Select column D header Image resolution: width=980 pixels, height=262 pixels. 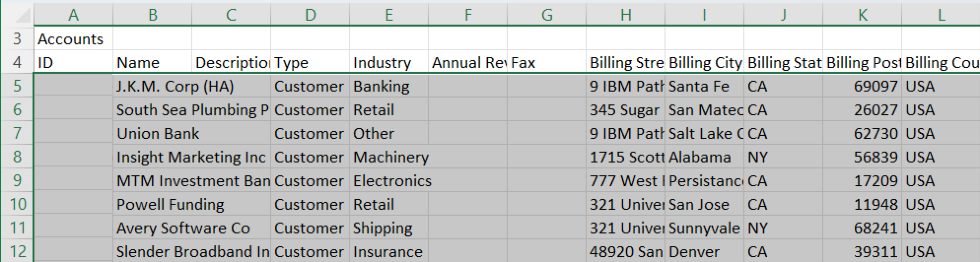point(310,15)
